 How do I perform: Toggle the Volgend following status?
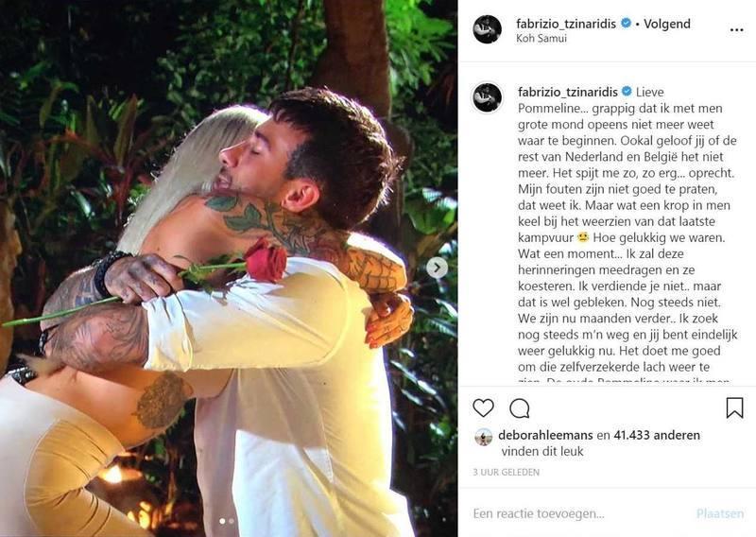[667, 24]
